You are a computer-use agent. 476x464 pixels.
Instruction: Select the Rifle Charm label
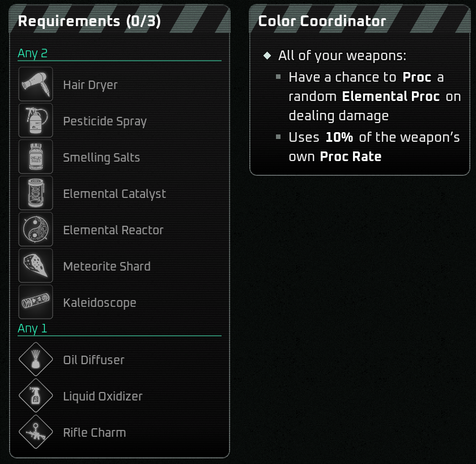coord(94,433)
